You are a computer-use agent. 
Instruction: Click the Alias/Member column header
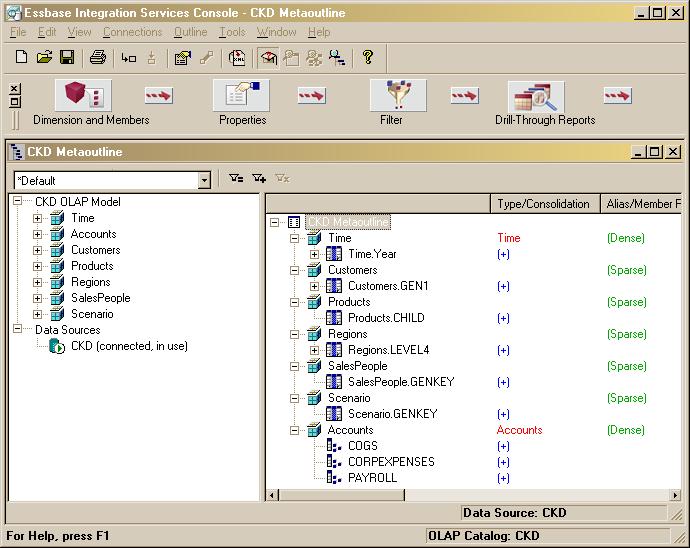pyautogui.click(x=641, y=204)
